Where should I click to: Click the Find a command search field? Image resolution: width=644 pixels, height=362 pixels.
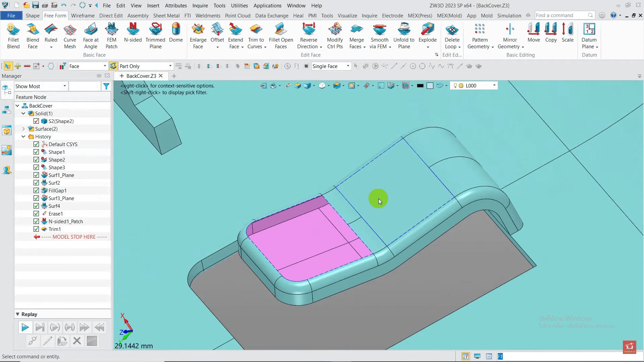coord(561,15)
